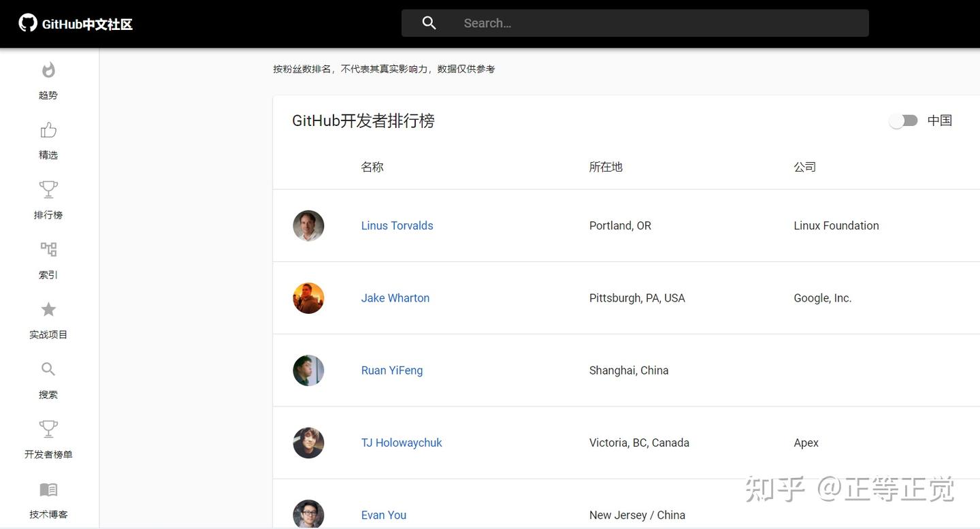
Task: Open Evan You's profile link
Action: click(x=383, y=515)
